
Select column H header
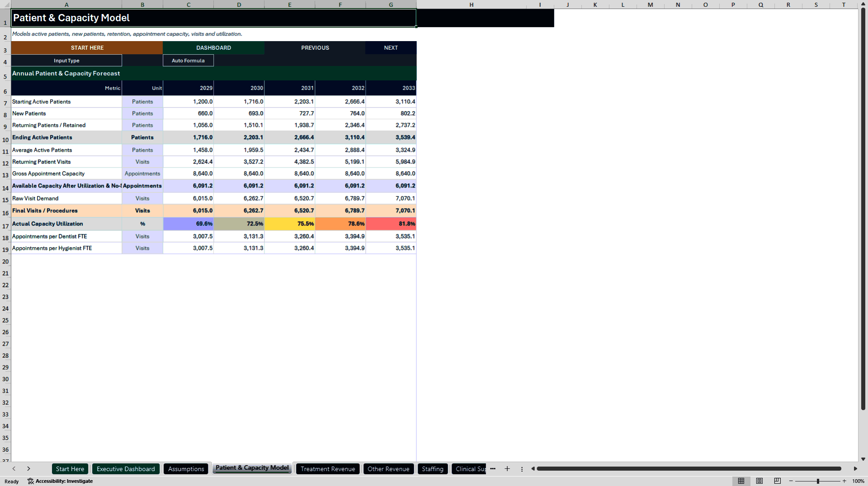coord(472,5)
